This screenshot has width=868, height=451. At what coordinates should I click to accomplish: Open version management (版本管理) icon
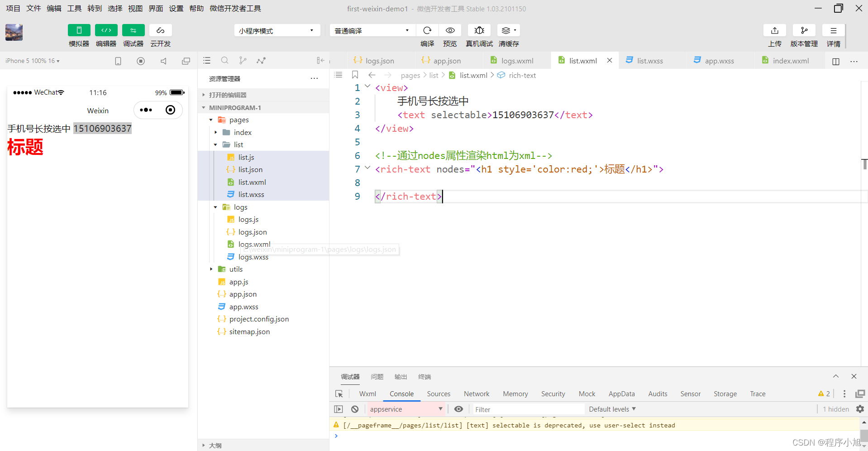pos(804,30)
